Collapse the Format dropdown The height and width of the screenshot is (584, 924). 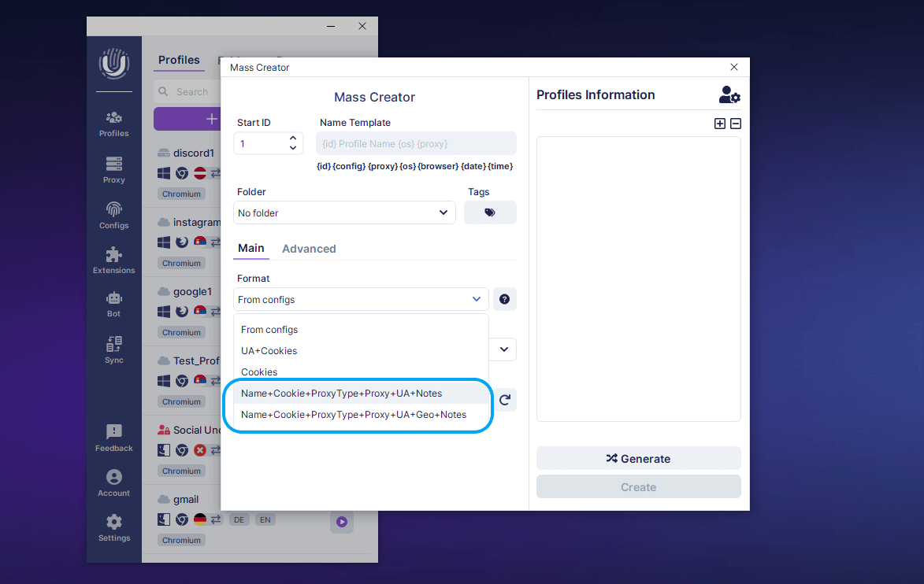pyautogui.click(x=476, y=299)
